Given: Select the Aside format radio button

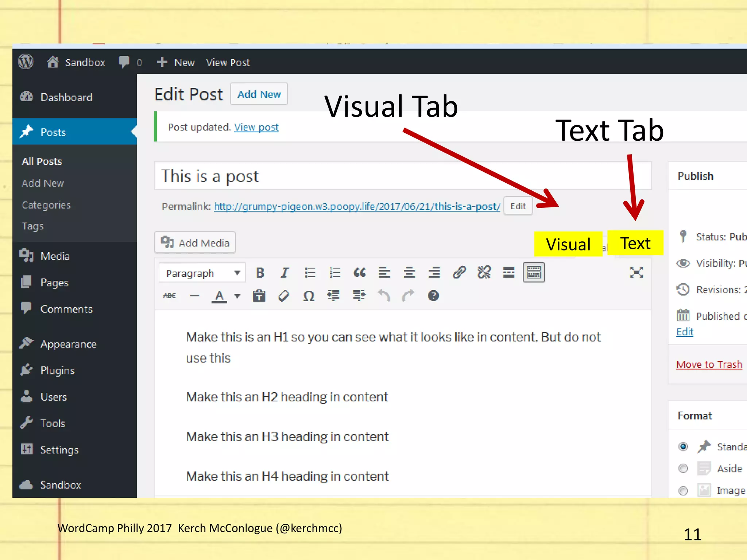Looking at the screenshot, I should (683, 468).
